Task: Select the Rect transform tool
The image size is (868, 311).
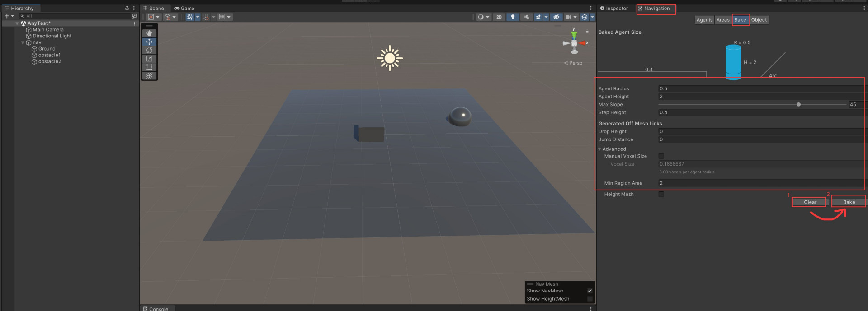Action: coord(149,67)
